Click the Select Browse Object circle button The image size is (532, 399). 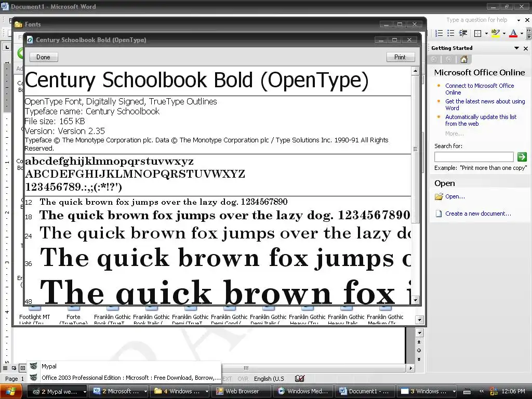(x=419, y=351)
